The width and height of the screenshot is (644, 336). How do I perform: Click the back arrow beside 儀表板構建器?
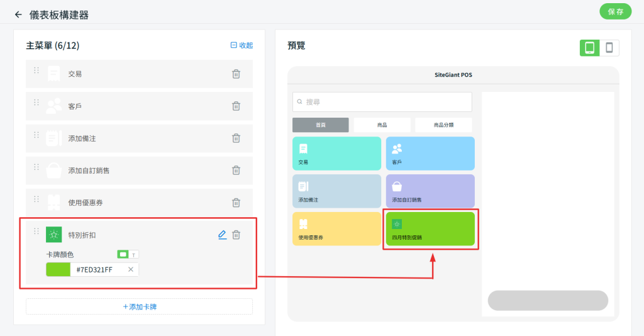[18, 14]
